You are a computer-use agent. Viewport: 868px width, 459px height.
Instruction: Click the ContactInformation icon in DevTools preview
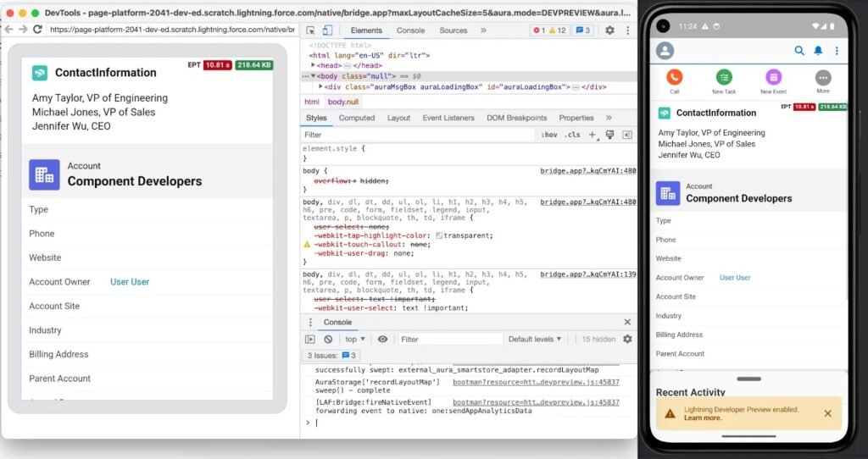click(x=40, y=73)
